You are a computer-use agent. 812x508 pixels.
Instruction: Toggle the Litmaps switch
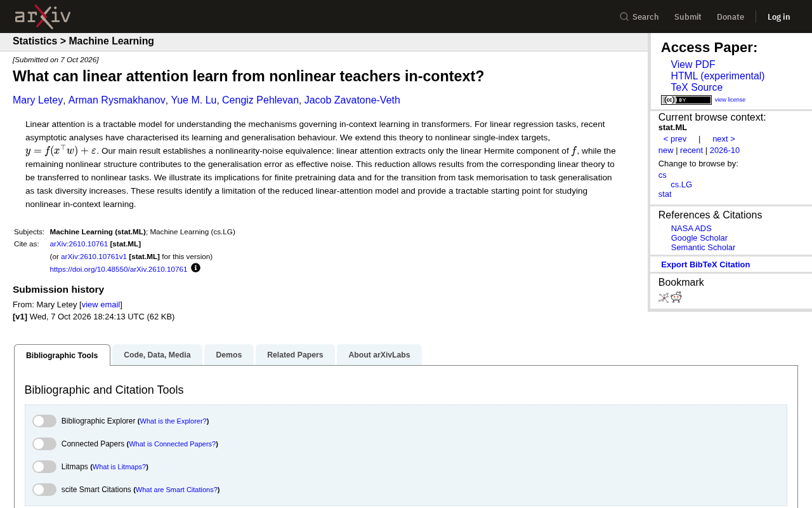click(44, 467)
